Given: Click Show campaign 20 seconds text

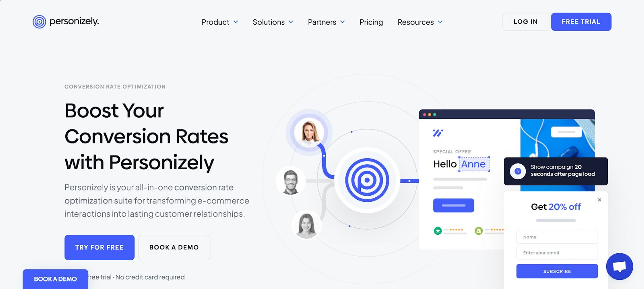Looking at the screenshot, I should [562, 170].
